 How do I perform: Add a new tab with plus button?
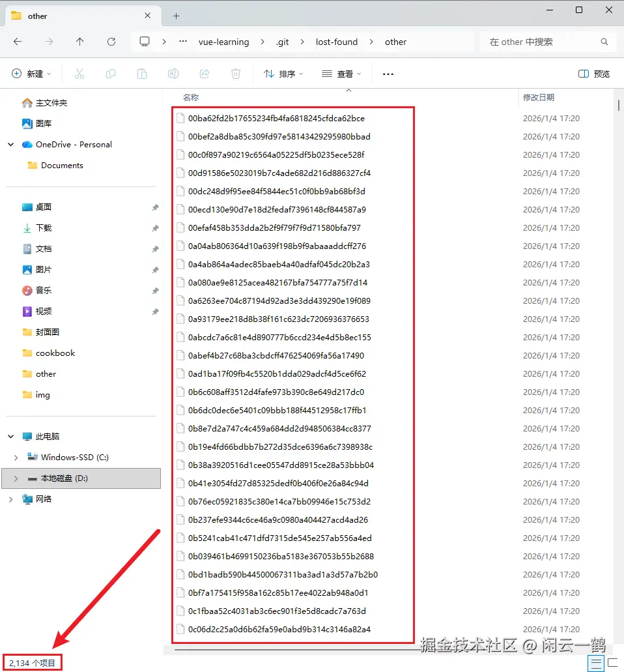point(176,16)
